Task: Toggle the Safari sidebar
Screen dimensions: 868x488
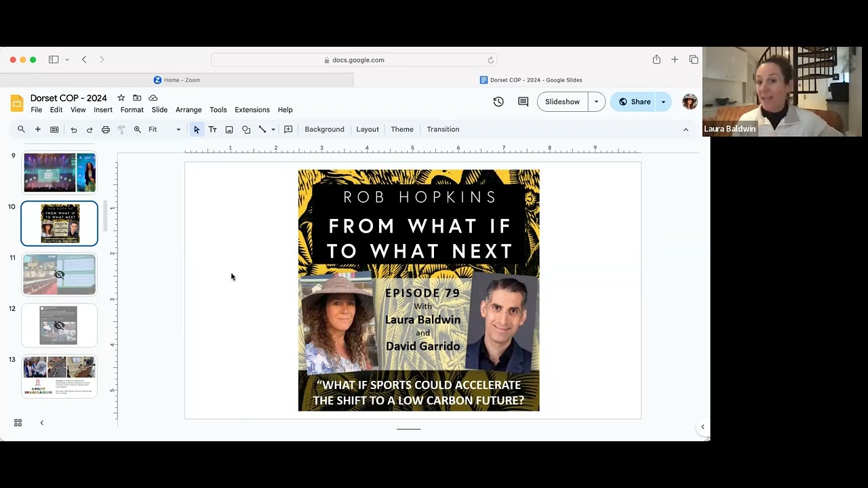Action: pyautogui.click(x=54, y=60)
